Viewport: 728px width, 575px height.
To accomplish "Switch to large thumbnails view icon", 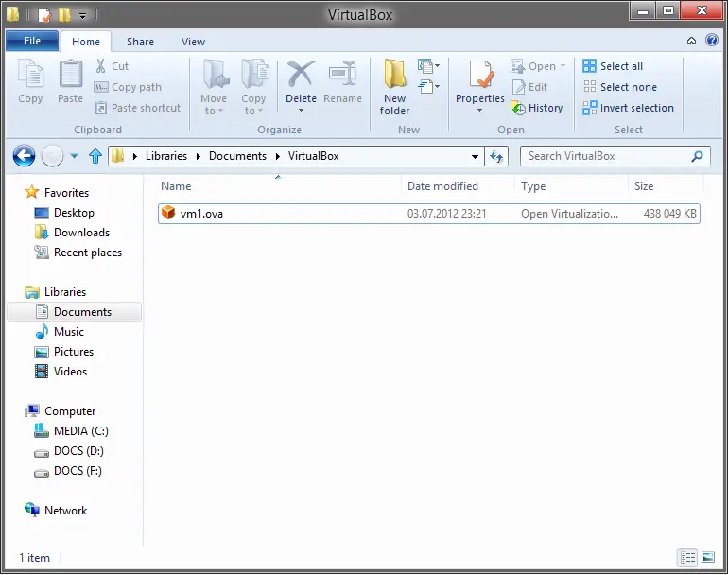I will tap(708, 557).
